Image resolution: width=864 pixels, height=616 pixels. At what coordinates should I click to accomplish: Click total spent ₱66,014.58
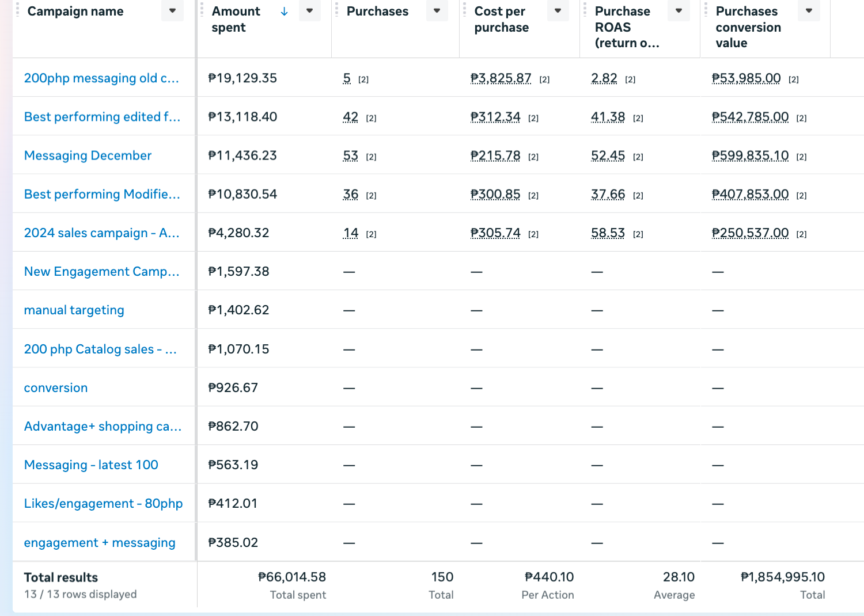click(x=292, y=577)
